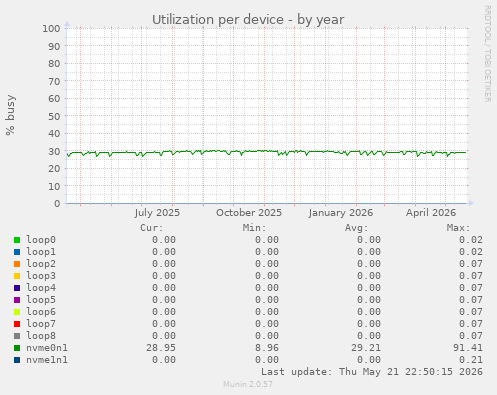The width and height of the screenshot is (497, 395).
Task: Click the loop7 red color swatch
Action: (17, 324)
